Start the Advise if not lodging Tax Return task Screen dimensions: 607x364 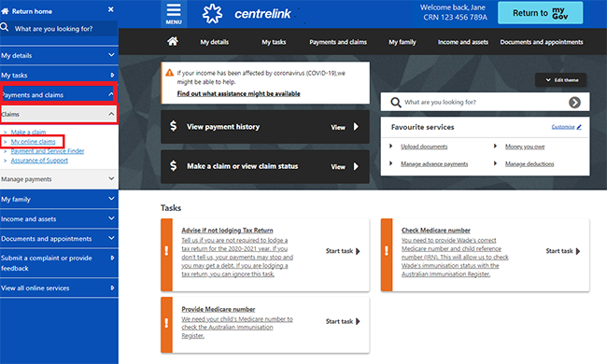coord(343,251)
